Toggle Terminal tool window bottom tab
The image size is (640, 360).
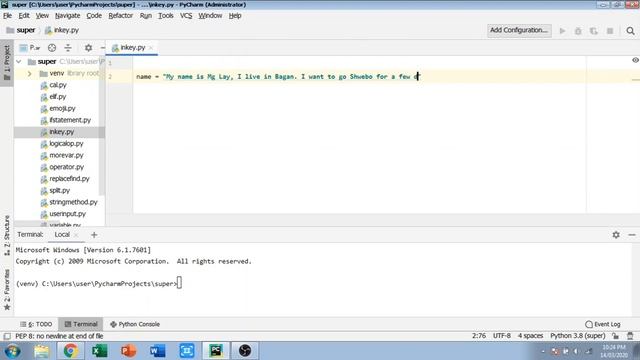[81, 324]
